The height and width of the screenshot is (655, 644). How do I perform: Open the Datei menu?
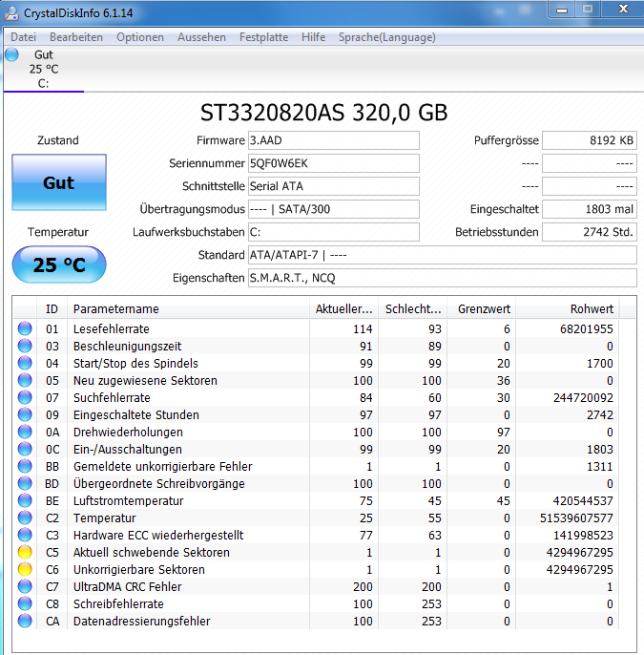point(23,37)
